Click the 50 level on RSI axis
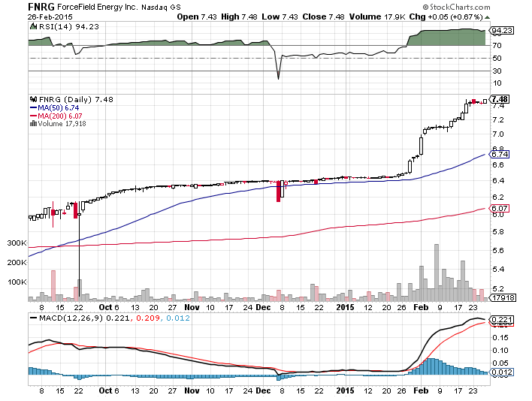 point(497,59)
